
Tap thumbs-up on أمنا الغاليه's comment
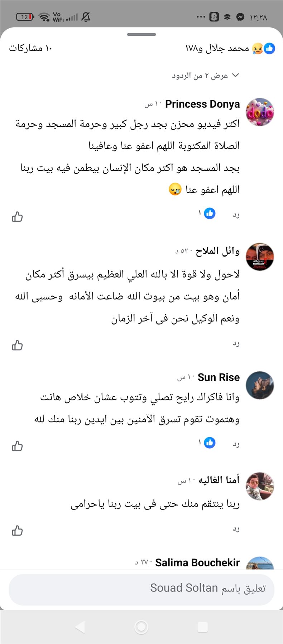[x=17, y=530]
